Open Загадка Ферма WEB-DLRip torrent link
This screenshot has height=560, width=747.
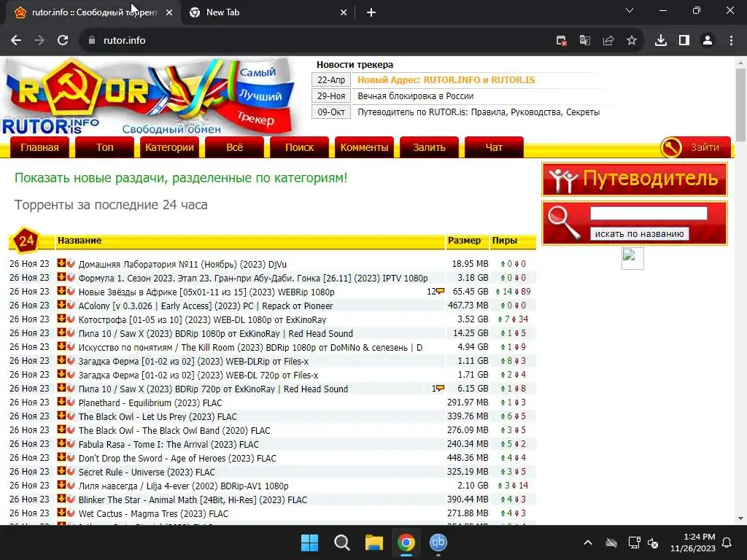click(193, 361)
